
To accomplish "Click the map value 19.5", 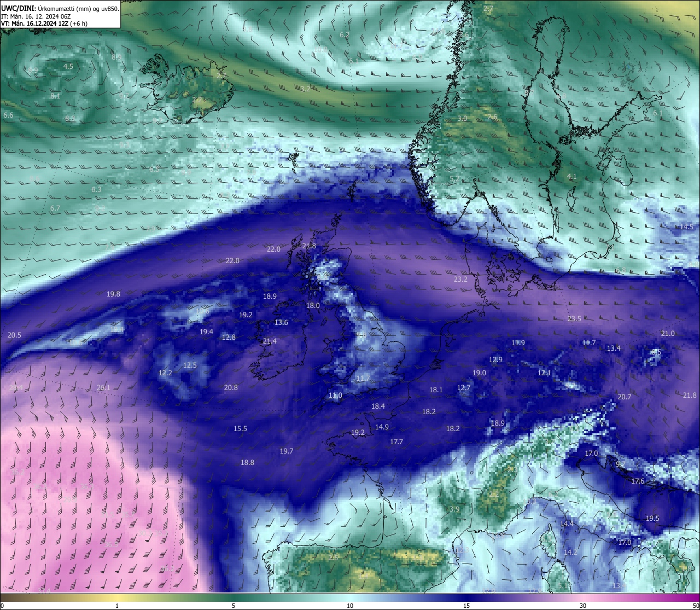I will (652, 518).
